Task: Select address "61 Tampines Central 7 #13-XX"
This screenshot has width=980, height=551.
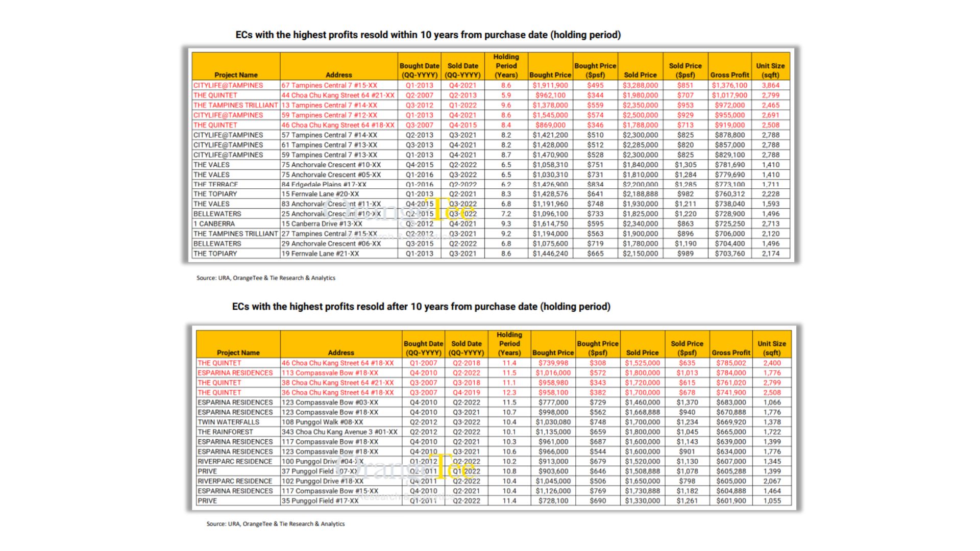Action: (x=329, y=145)
